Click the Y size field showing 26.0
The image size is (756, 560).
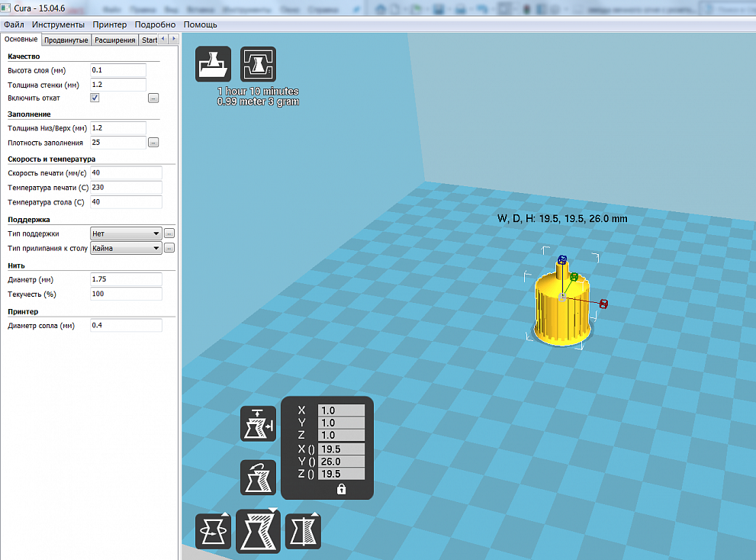[341, 462]
